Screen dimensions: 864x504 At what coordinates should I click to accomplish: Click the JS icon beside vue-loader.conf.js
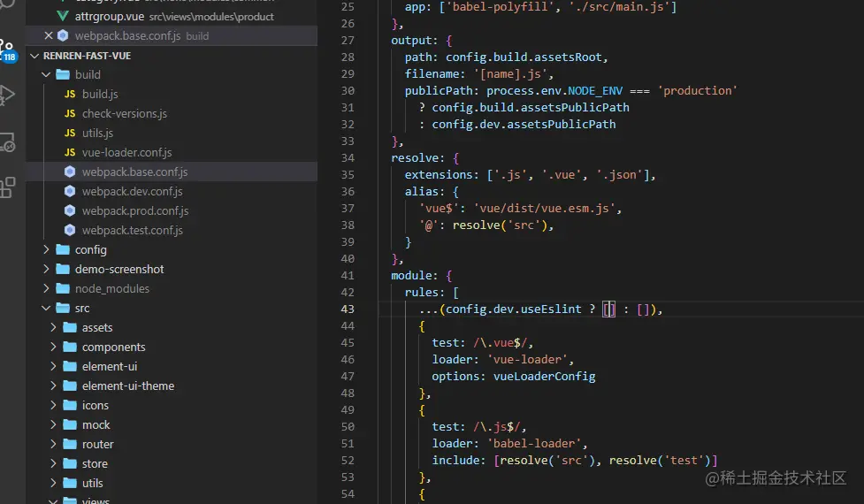pyautogui.click(x=70, y=153)
